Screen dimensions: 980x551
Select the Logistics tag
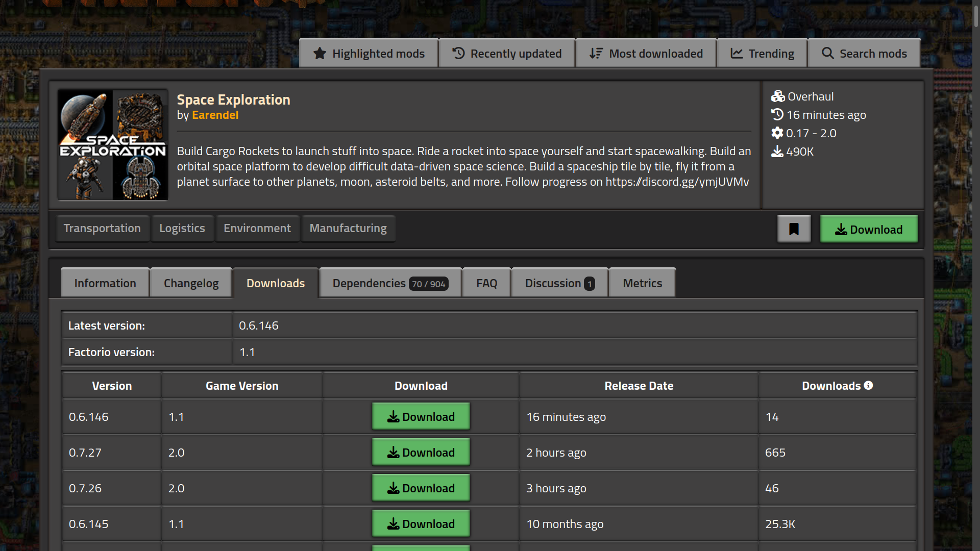[x=182, y=228]
